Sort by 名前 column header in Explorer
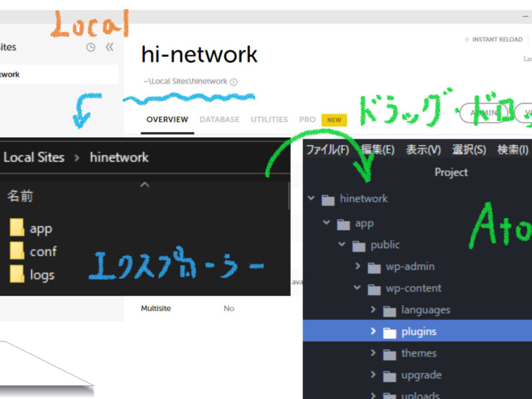The height and width of the screenshot is (399, 532). click(x=20, y=196)
